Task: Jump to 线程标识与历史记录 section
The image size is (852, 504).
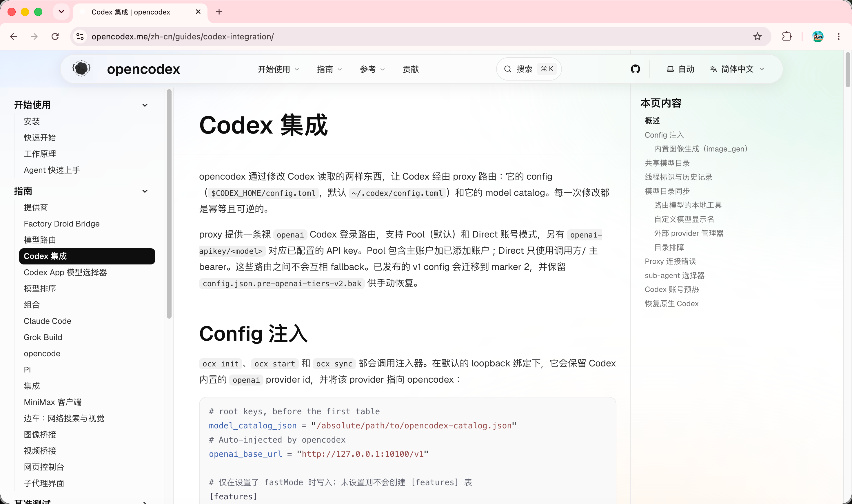Action: tap(678, 177)
